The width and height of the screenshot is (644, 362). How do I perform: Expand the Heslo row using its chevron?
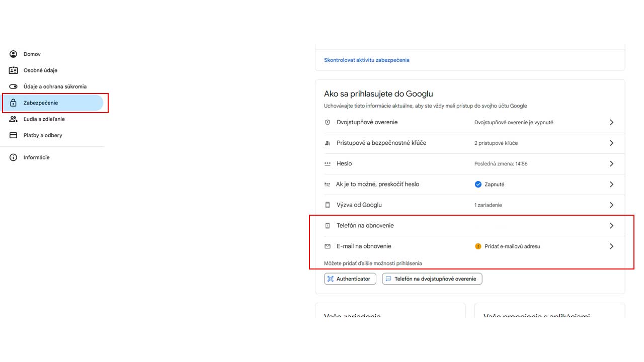click(x=611, y=164)
